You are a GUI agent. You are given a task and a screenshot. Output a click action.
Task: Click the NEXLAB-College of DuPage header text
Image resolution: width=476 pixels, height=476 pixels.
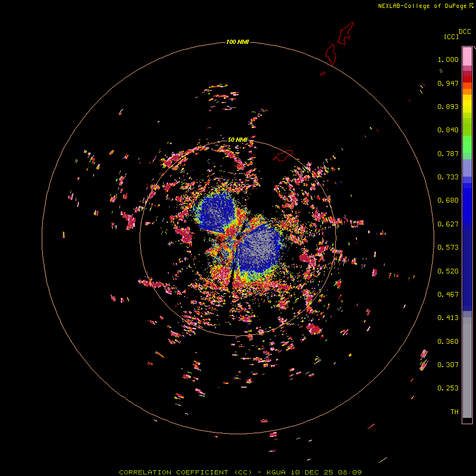click(422, 6)
